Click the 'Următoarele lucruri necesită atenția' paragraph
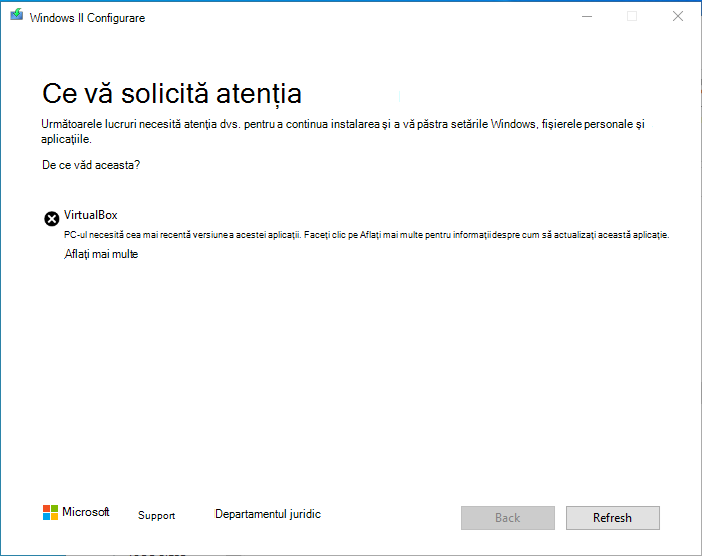The height and width of the screenshot is (556, 702). [x=343, y=131]
